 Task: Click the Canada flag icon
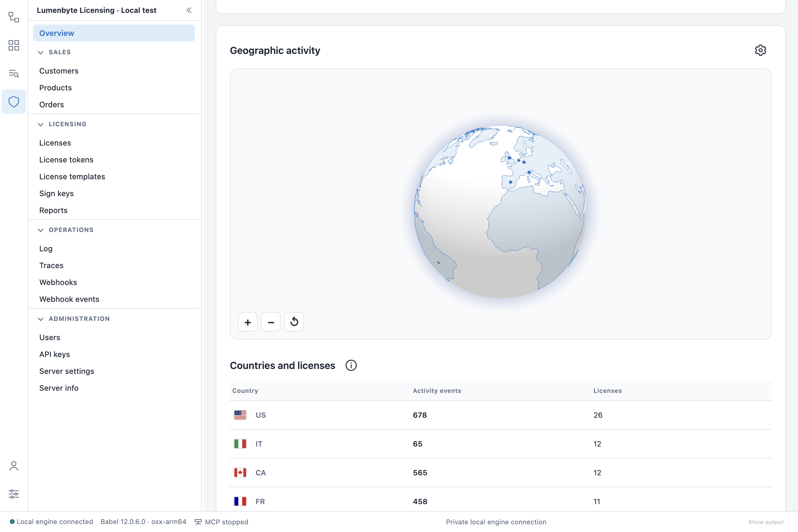coord(240,473)
